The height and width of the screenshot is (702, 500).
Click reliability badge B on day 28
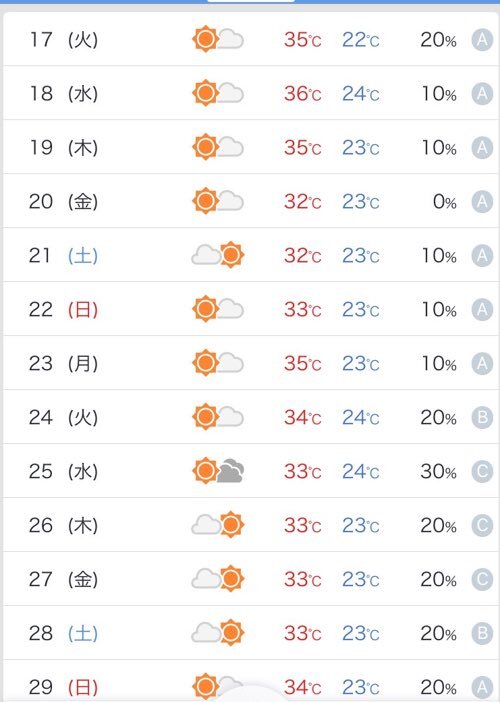[x=482, y=633]
